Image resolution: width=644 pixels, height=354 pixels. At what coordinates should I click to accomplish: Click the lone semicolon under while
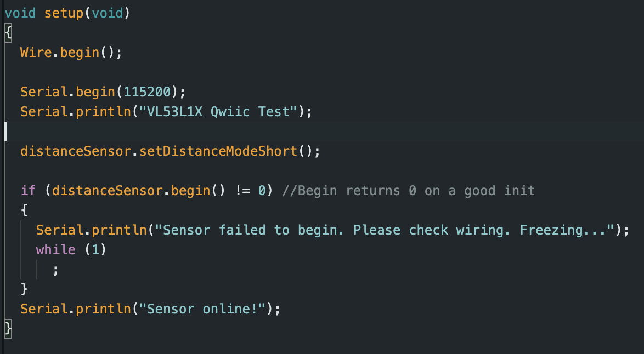(56, 270)
